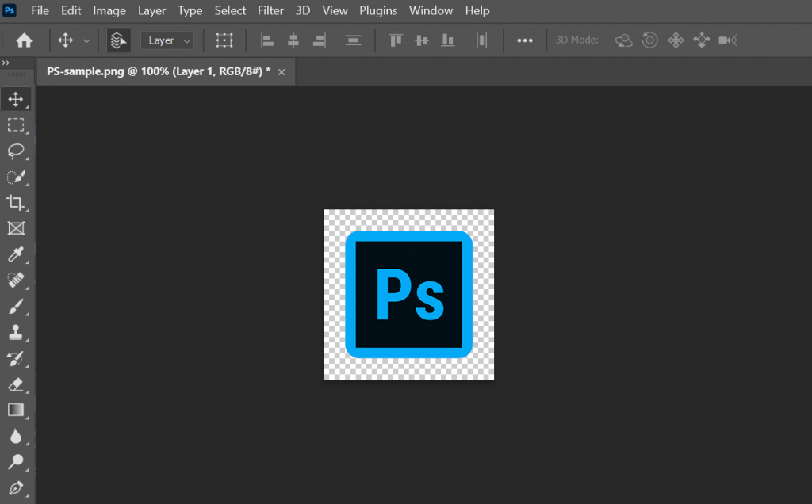
Task: Select the Lasso tool
Action: click(17, 151)
